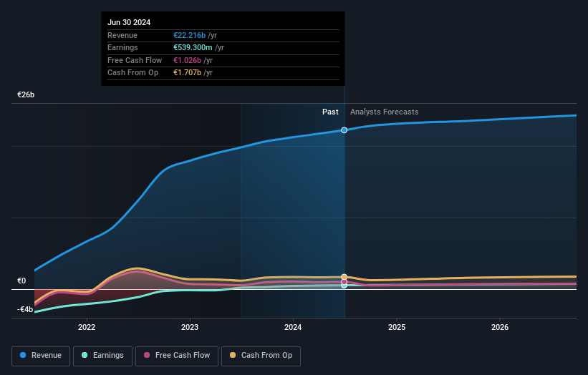The image size is (588, 375).
Task: Click the 2023 x-axis label
Action: (x=190, y=327)
